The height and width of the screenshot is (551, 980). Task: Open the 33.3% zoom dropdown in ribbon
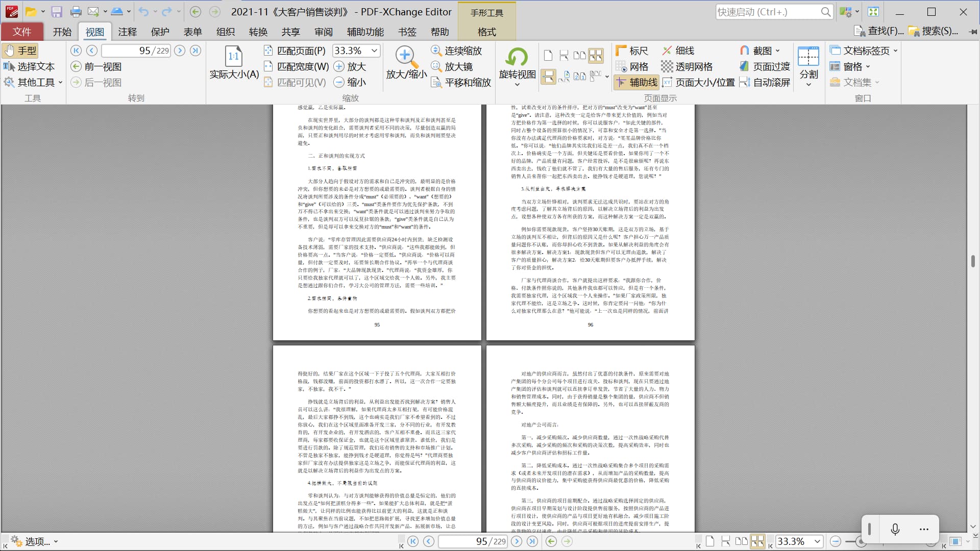pos(374,51)
